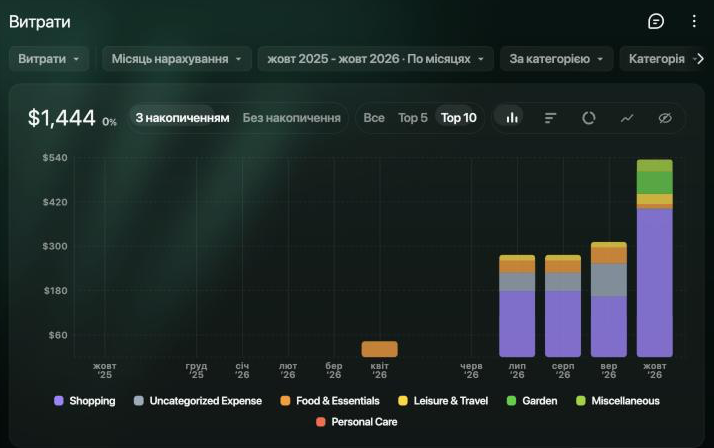The image size is (714, 448).
Task: Click the orange квіт '26 bar
Action: click(x=379, y=349)
